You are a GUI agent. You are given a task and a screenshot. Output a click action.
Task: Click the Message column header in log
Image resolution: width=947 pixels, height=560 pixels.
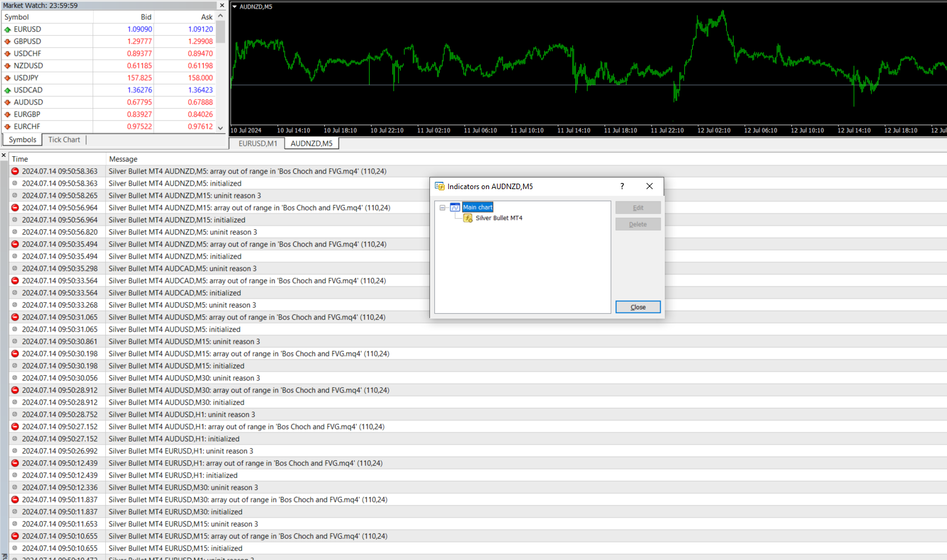point(526,159)
